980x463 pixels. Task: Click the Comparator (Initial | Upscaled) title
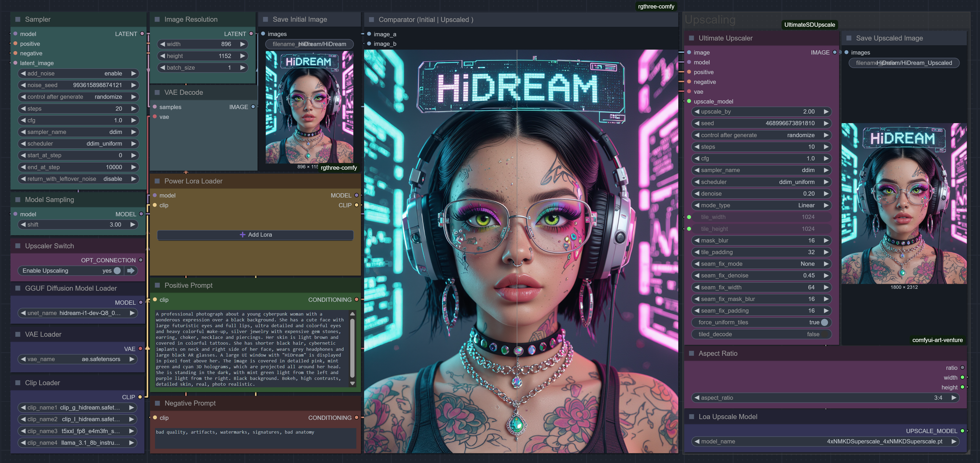coord(426,19)
